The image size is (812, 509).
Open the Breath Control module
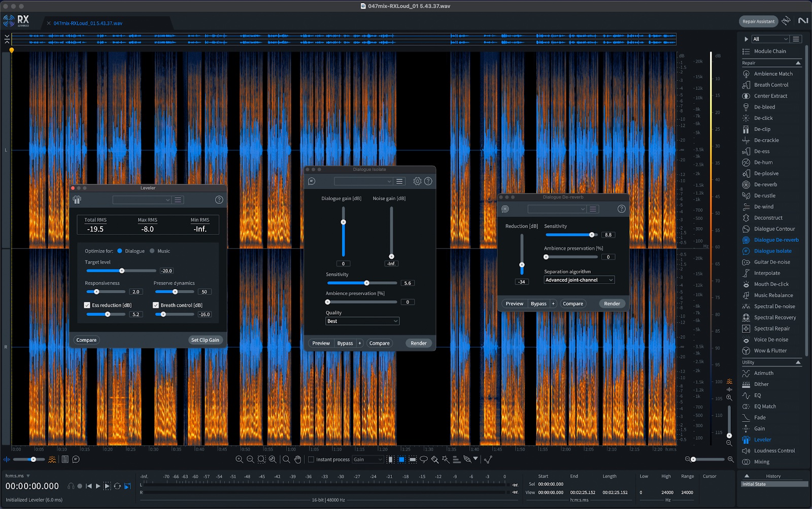[770, 85]
